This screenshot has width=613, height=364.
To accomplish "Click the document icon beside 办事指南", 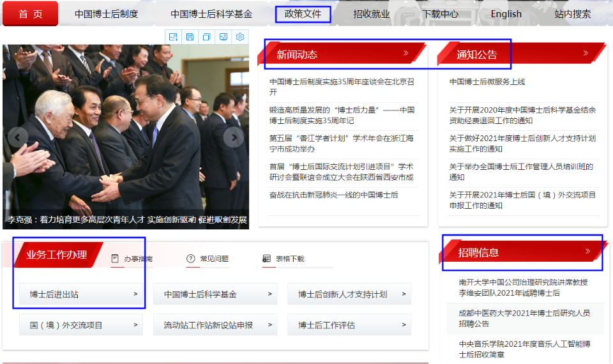I will [115, 259].
